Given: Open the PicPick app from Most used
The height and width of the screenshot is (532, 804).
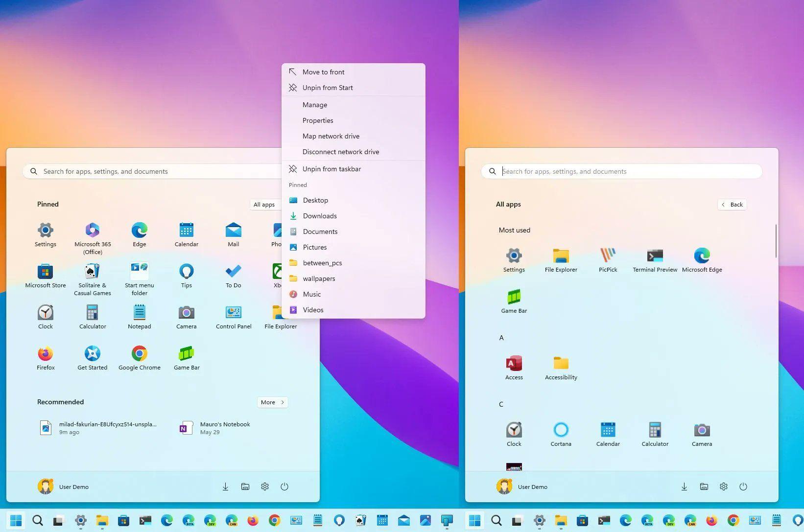Looking at the screenshot, I should click(x=608, y=259).
